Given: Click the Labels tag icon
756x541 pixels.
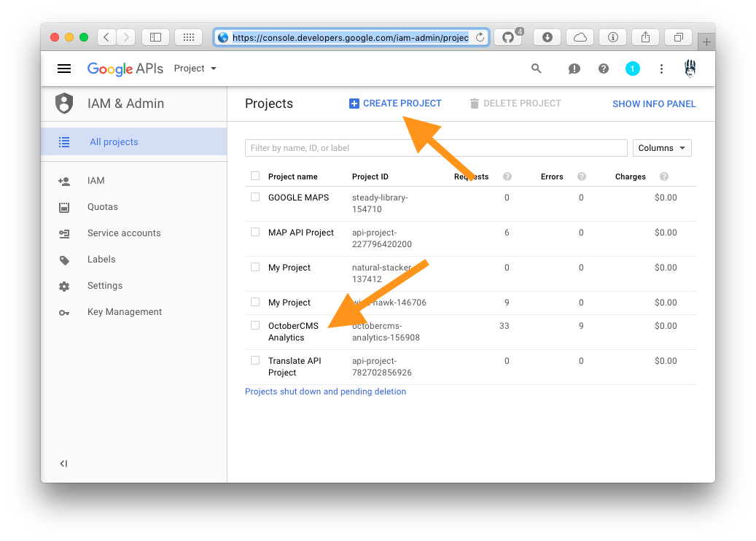Looking at the screenshot, I should point(64,260).
